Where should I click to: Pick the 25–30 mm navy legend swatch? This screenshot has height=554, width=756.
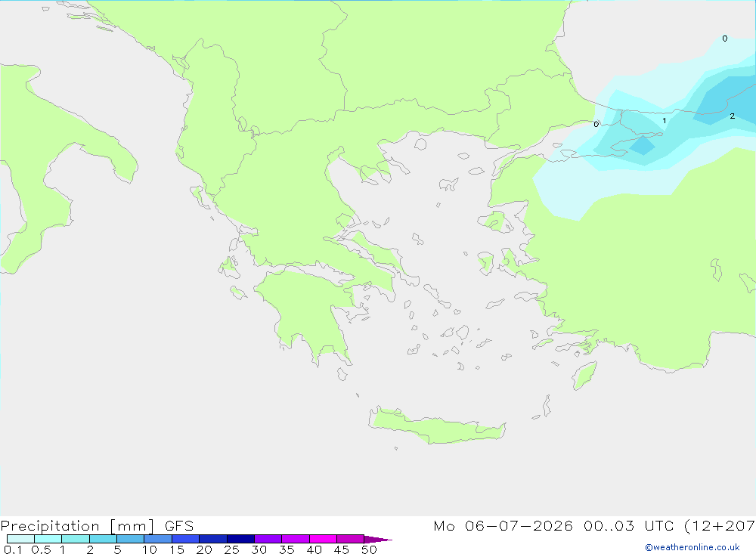(x=240, y=539)
